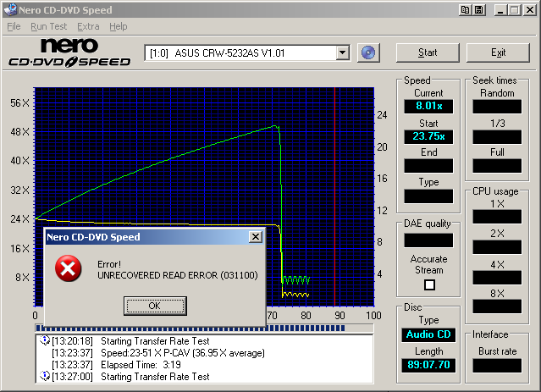Click the empty CPU usage 4X field
Image resolution: width=541 pixels, height=392 pixels.
[497, 278]
